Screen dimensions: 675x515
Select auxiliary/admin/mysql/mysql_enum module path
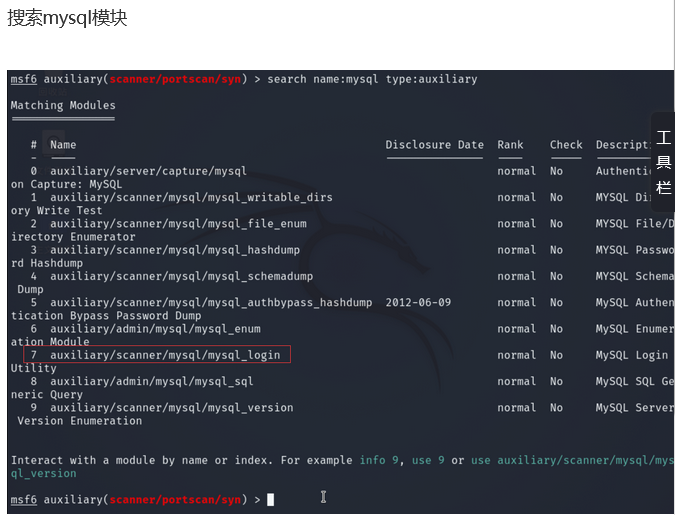[x=155, y=329]
